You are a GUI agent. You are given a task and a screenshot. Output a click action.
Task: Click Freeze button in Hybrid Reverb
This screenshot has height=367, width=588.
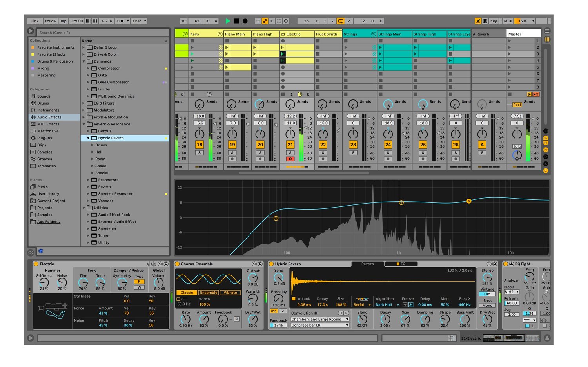411,305
